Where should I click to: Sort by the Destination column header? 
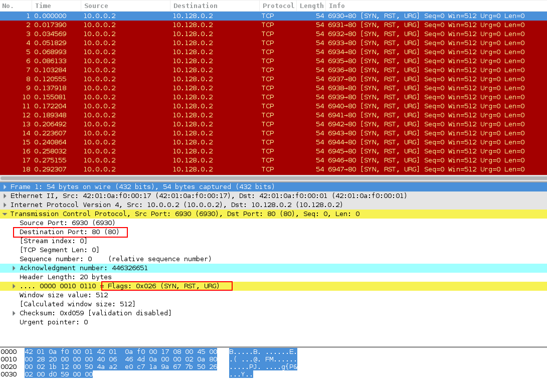(x=215, y=6)
